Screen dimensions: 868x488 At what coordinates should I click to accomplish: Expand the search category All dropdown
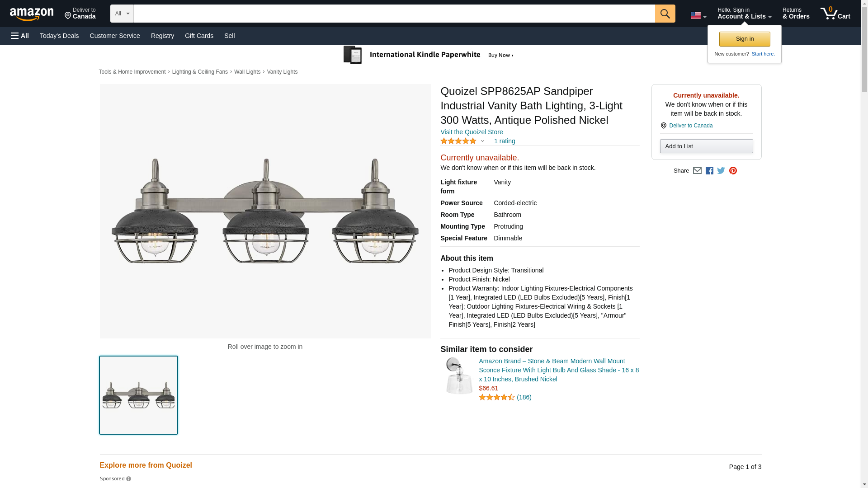point(122,14)
